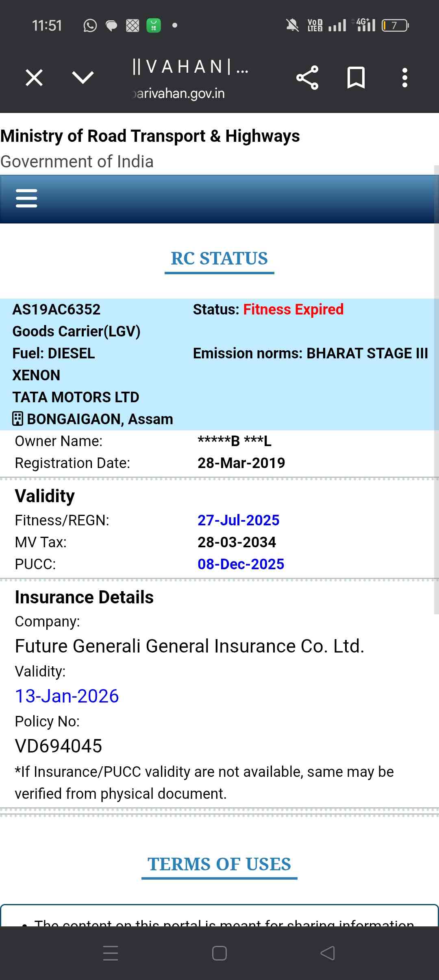Tap the RC STATUS heading
The height and width of the screenshot is (980, 439).
pos(219,258)
